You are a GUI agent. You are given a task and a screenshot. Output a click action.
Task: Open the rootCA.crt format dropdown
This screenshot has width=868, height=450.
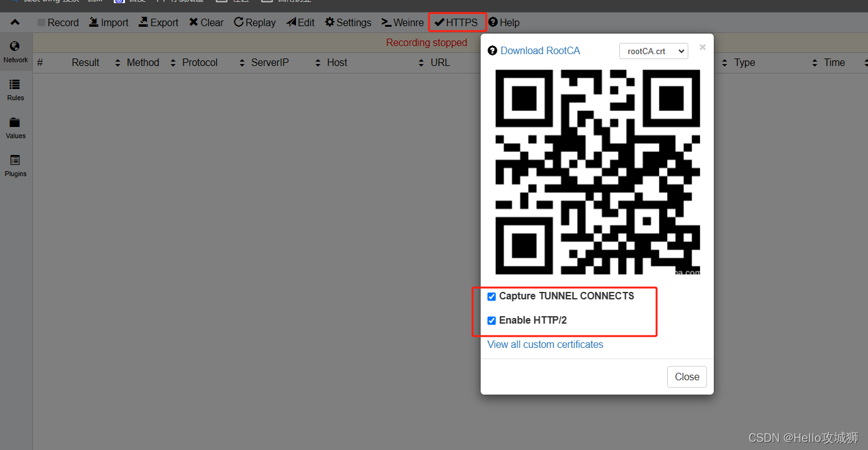click(x=653, y=51)
